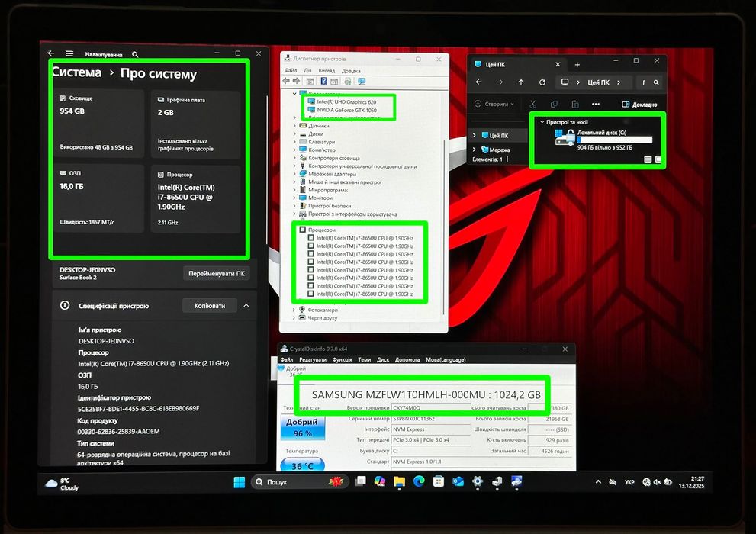Open Теми menu in CrystalDiskInfo
756x534 pixels.
point(365,359)
